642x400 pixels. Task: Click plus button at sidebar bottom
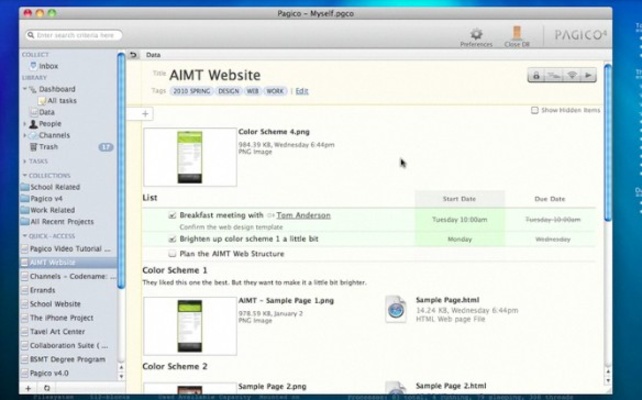click(x=28, y=388)
